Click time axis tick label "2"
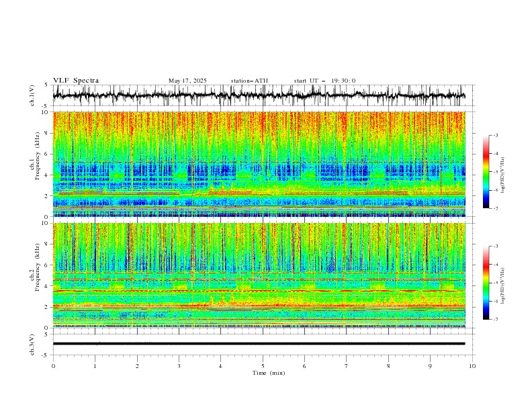532x411 pixels. 137,366
